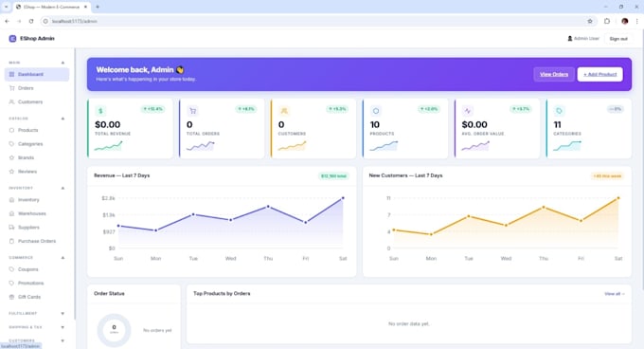This screenshot has width=644, height=349.
Task: Bookmark this page with the star icon
Action: coord(590,21)
